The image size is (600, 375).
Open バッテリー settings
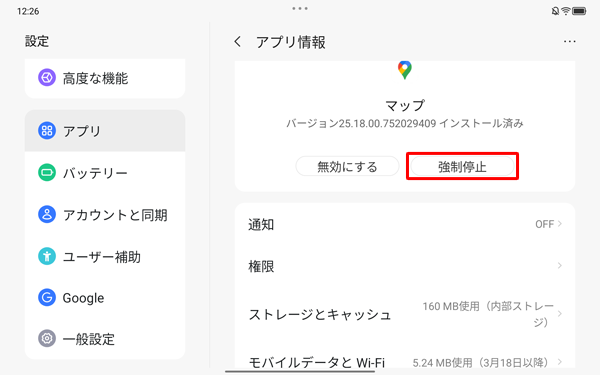(x=105, y=173)
